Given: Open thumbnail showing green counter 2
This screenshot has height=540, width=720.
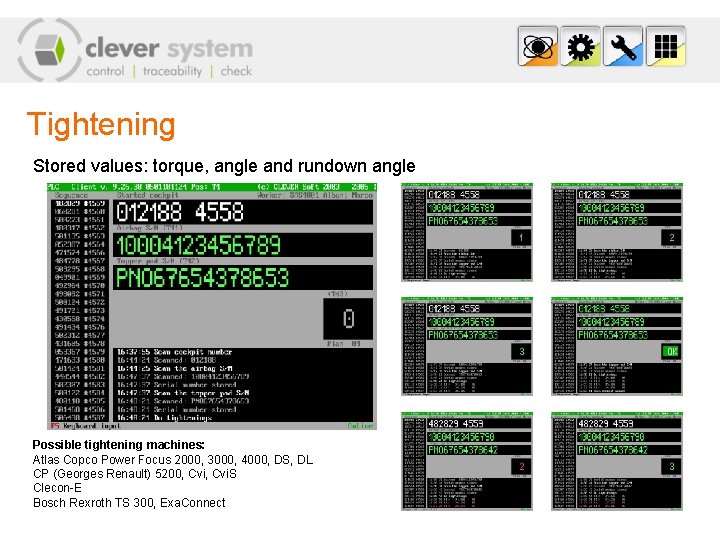Looking at the screenshot, I should coord(617,232).
